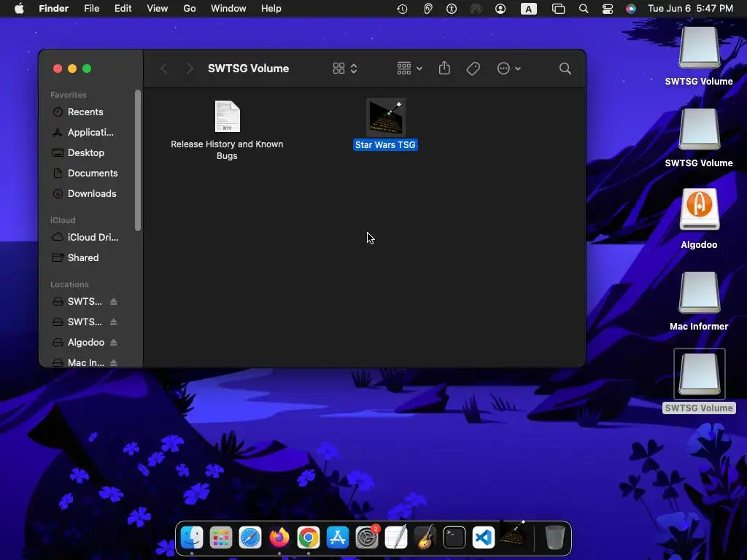The image size is (747, 560).
Task: Open the Go menu
Action: [190, 9]
